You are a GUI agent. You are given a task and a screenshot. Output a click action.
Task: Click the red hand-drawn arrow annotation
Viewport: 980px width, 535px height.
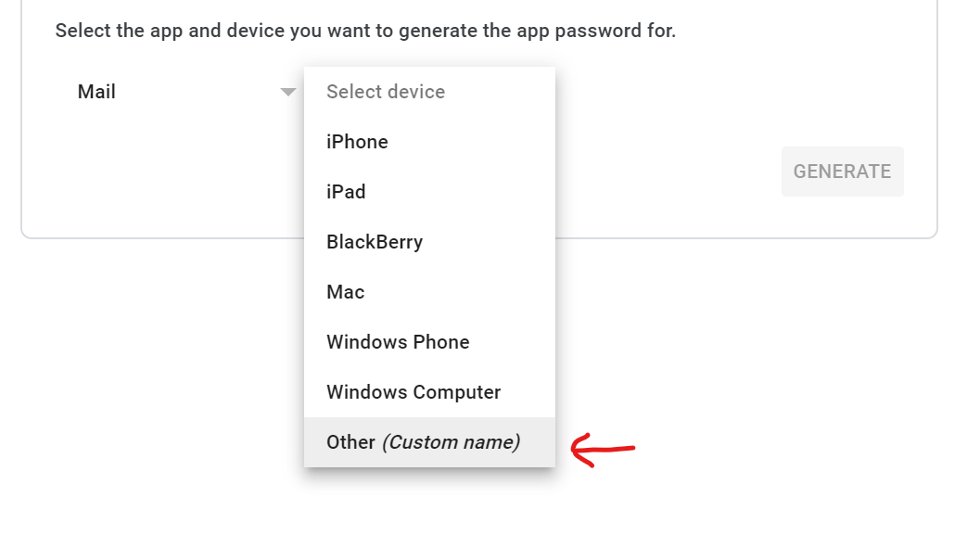[603, 451]
